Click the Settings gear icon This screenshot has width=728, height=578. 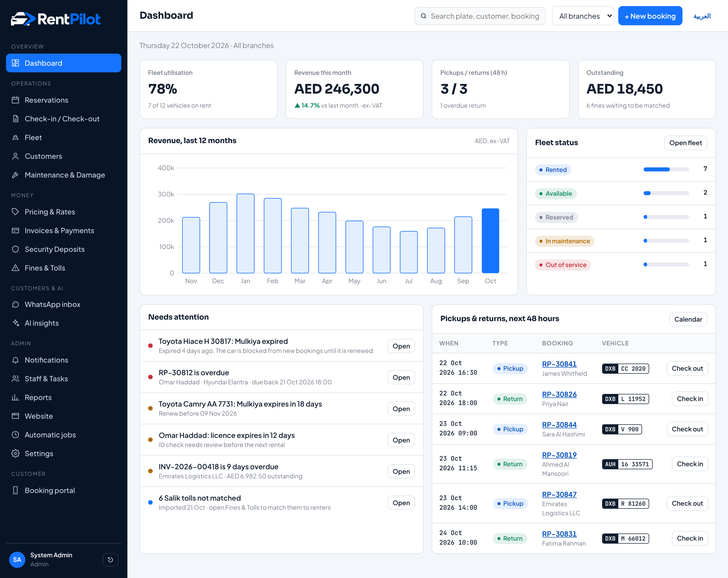15,454
